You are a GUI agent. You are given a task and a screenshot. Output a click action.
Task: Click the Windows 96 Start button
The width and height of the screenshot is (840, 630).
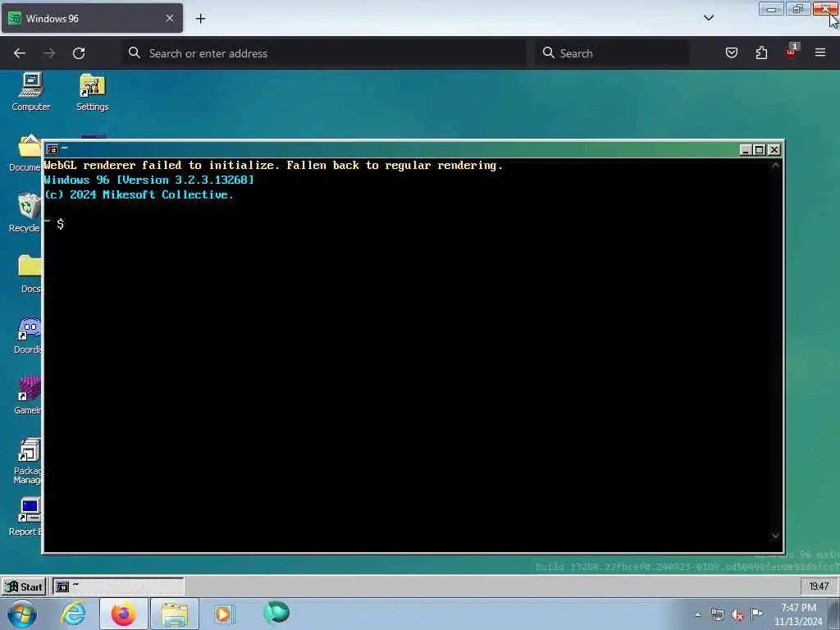[x=24, y=587]
